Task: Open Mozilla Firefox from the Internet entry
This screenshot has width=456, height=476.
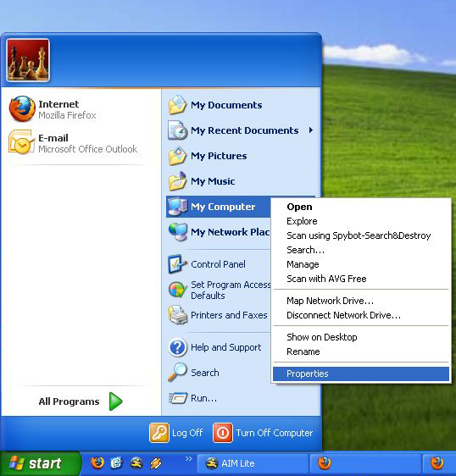Action: point(22,108)
